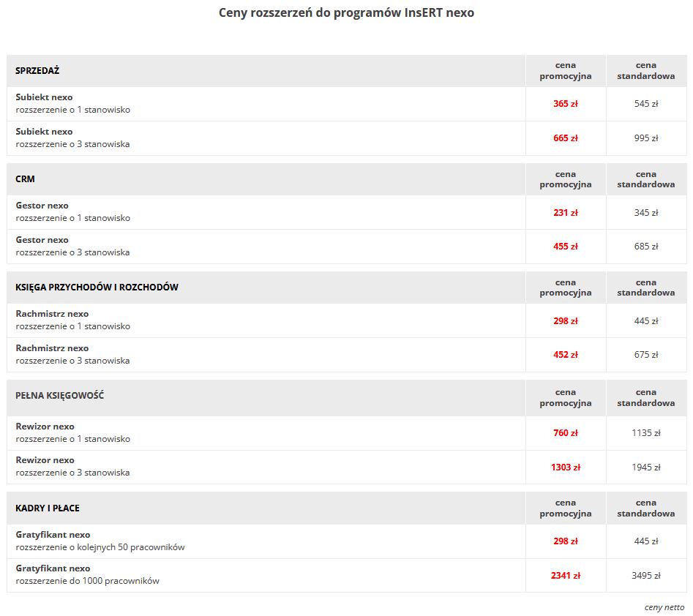The image size is (693, 616).
Task: Select KSIĘGA PRZYCHODÓW I ROZCHODÓW header
Action: click(x=97, y=288)
